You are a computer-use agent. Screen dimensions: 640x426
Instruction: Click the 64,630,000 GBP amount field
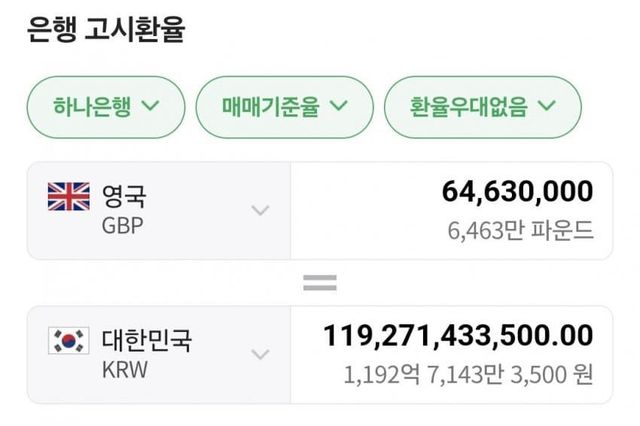point(516,191)
